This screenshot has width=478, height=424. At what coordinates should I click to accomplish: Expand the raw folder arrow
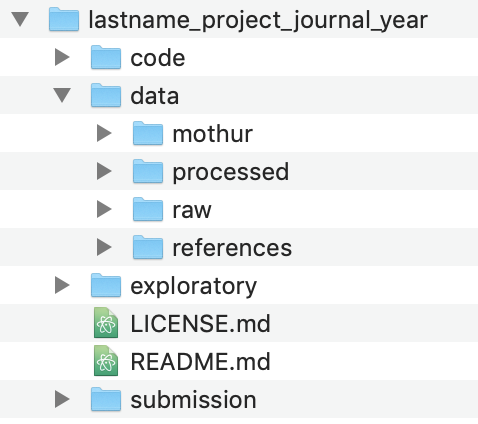pos(104,209)
